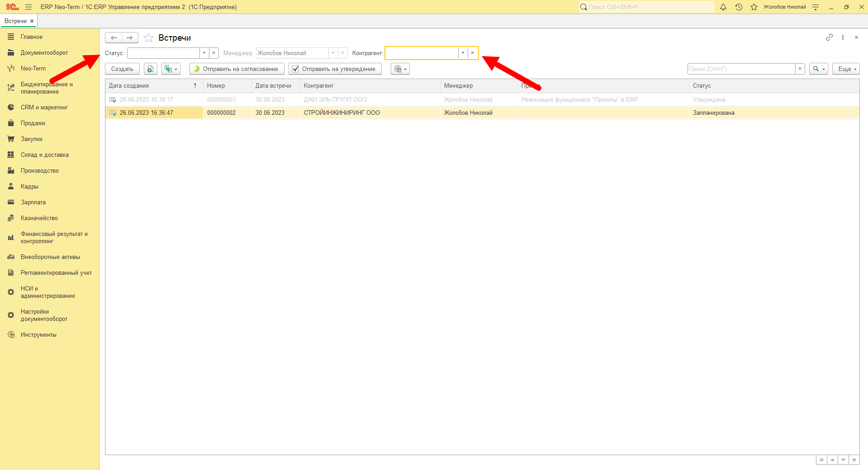Expand Контрагент filter dropdown arrow

point(463,53)
